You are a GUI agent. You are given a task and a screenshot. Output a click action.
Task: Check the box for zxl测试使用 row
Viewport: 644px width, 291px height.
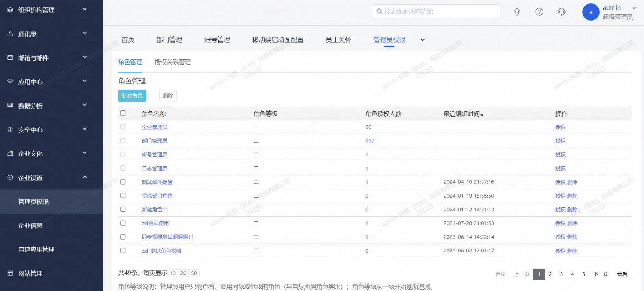coord(123,223)
